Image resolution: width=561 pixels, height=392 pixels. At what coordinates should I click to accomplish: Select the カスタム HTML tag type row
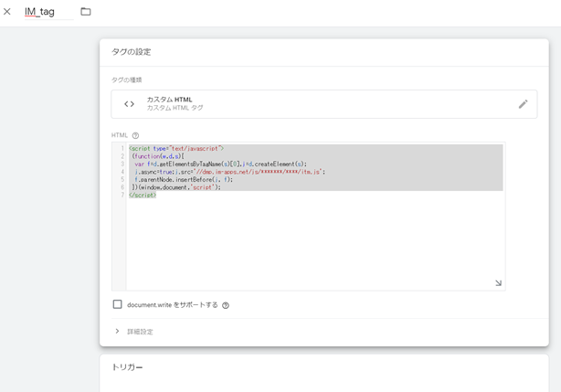click(x=323, y=104)
